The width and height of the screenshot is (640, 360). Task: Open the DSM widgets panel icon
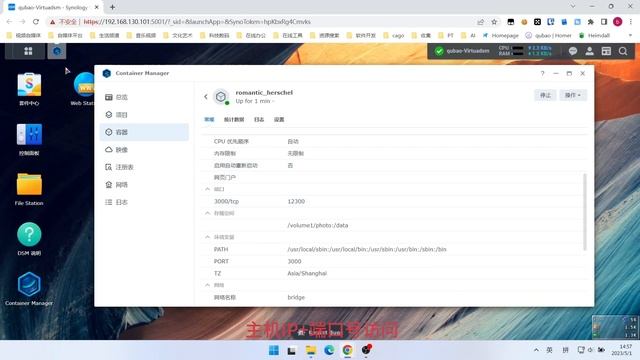pyautogui.click(x=606, y=51)
